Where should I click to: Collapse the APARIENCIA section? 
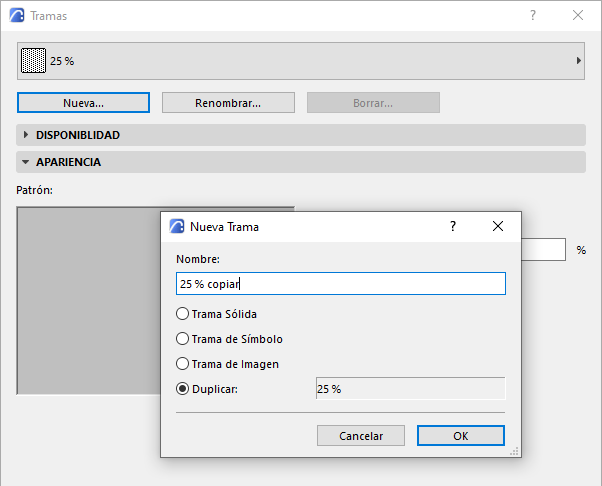(x=26, y=162)
